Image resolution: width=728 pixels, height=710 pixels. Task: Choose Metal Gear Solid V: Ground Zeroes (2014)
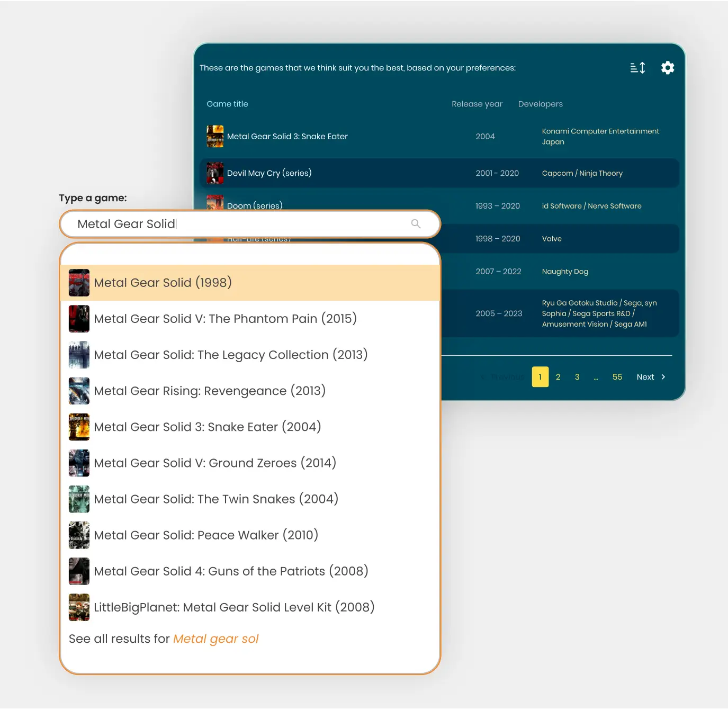(x=250, y=463)
